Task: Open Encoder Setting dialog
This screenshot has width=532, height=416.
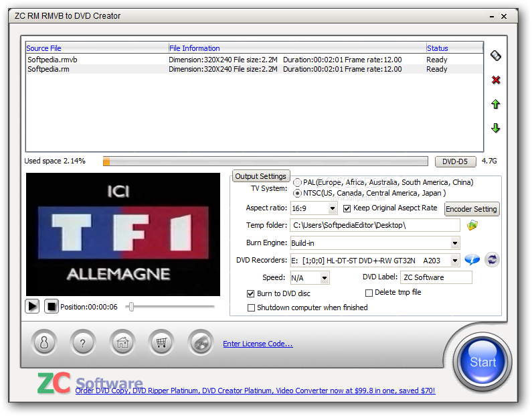Action: tap(472, 209)
